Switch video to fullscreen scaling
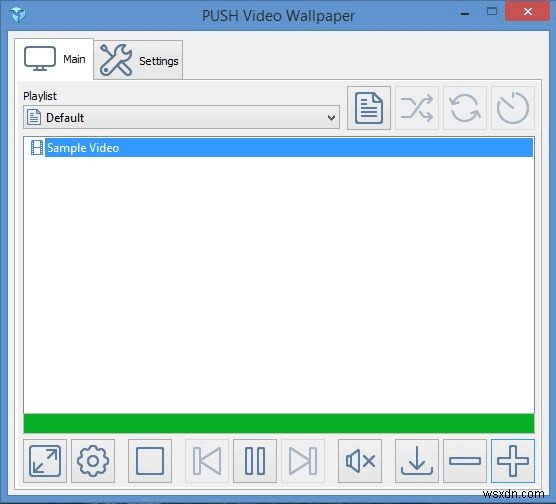Image resolution: width=556 pixels, height=504 pixels. pos(45,461)
